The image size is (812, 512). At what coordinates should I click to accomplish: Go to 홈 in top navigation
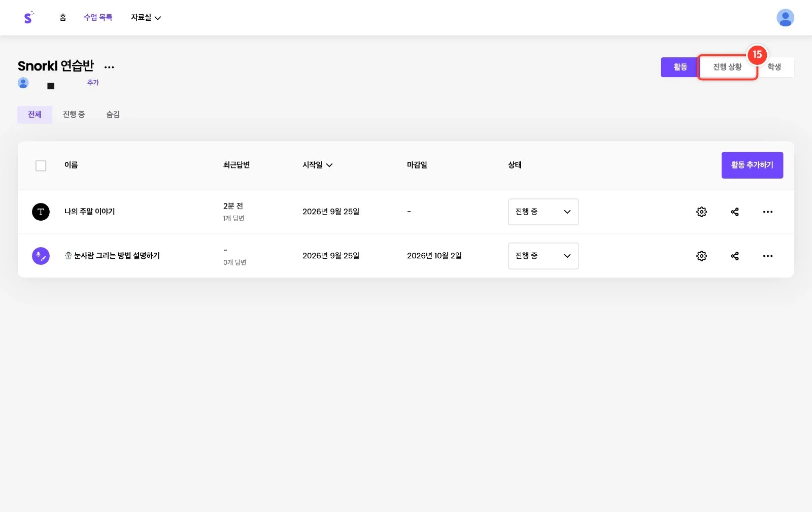coord(63,18)
